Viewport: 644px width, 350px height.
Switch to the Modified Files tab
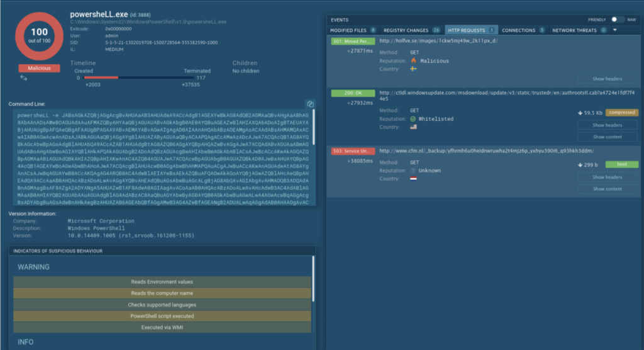353,30
